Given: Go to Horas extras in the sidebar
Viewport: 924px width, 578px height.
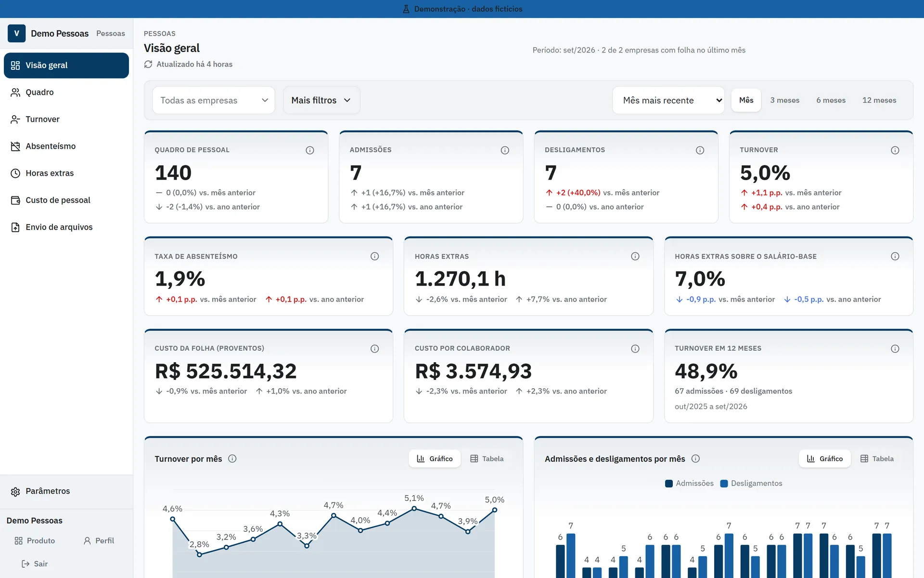Looking at the screenshot, I should coord(66,173).
